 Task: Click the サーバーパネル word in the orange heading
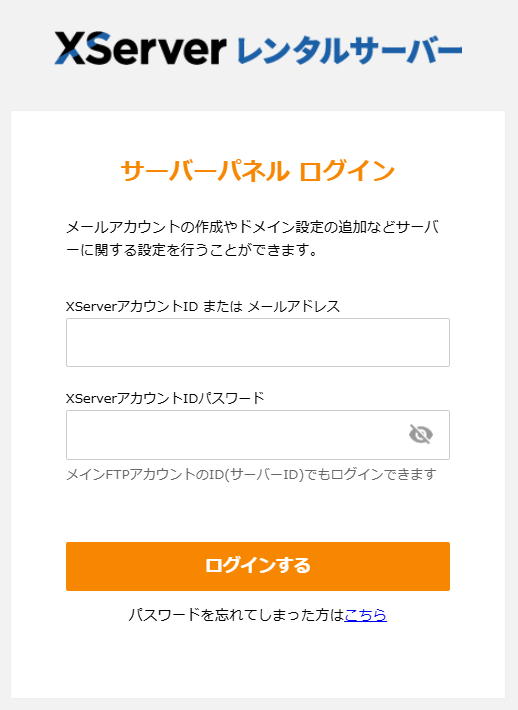pos(205,171)
